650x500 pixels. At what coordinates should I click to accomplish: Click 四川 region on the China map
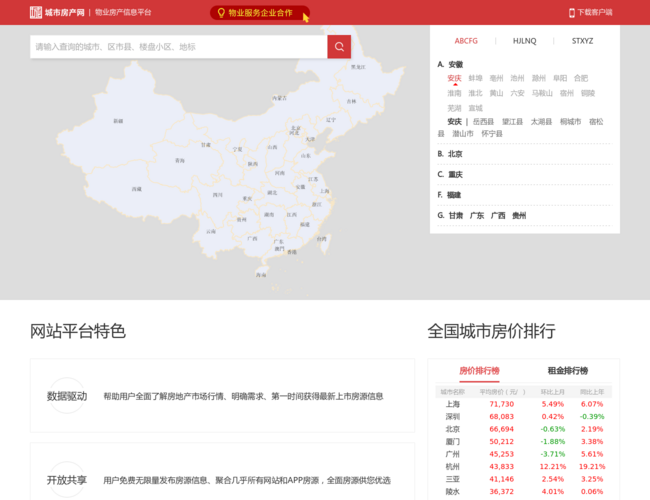pos(218,195)
